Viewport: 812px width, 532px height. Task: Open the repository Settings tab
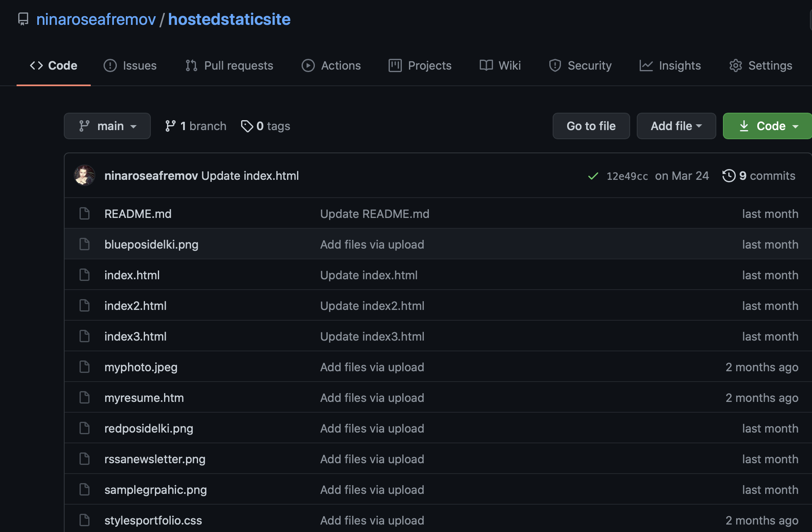pyautogui.click(x=761, y=65)
